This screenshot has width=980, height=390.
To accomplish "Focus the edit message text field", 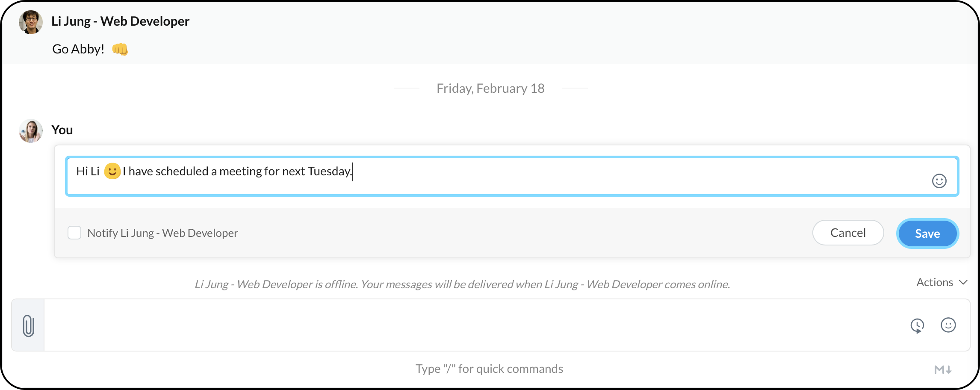I will click(x=513, y=176).
